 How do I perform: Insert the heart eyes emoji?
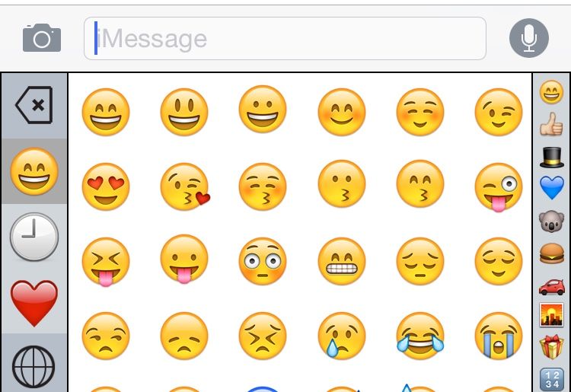coord(106,186)
